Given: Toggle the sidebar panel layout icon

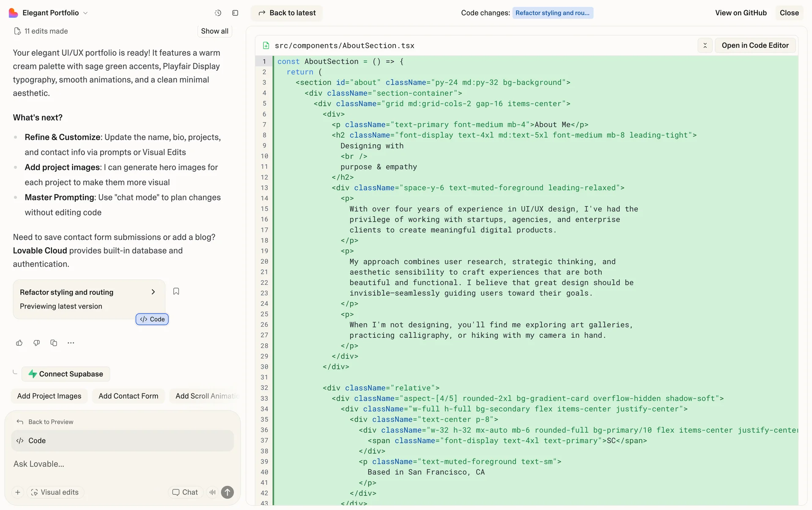Looking at the screenshot, I should coord(235,13).
